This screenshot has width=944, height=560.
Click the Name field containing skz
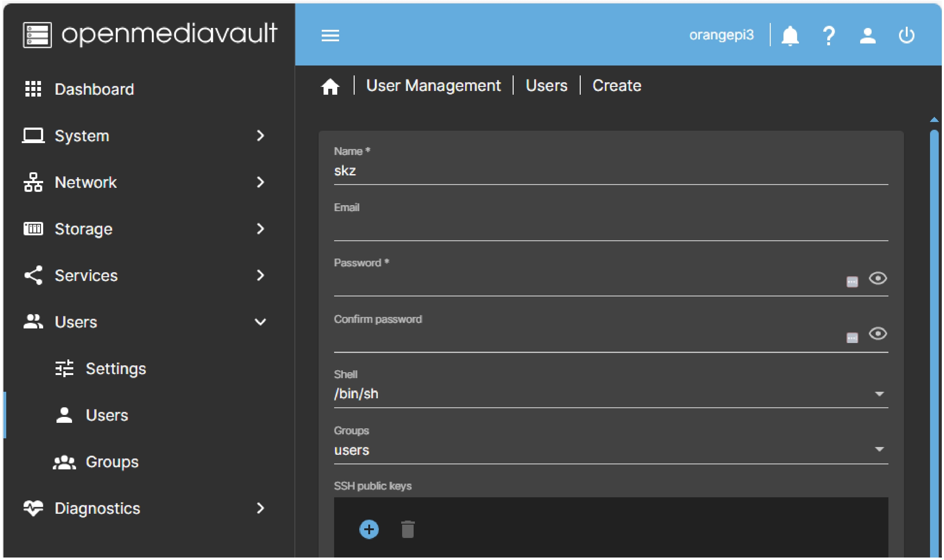(x=611, y=171)
